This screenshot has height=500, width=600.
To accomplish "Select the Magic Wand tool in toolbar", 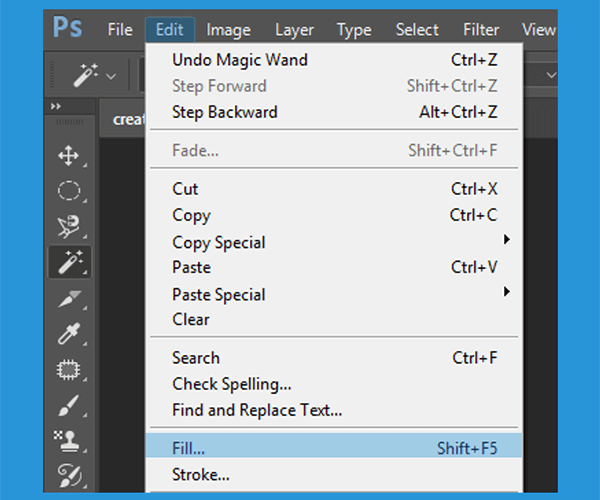I will [70, 262].
